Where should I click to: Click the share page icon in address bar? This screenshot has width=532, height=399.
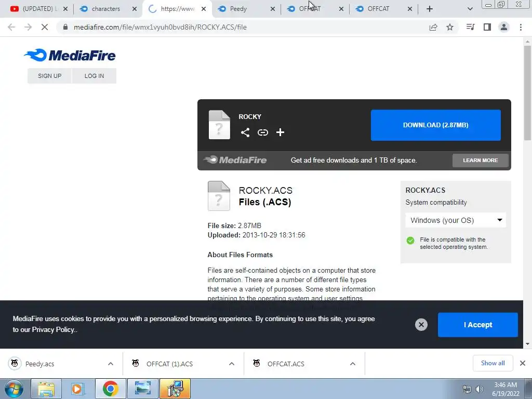(x=433, y=27)
